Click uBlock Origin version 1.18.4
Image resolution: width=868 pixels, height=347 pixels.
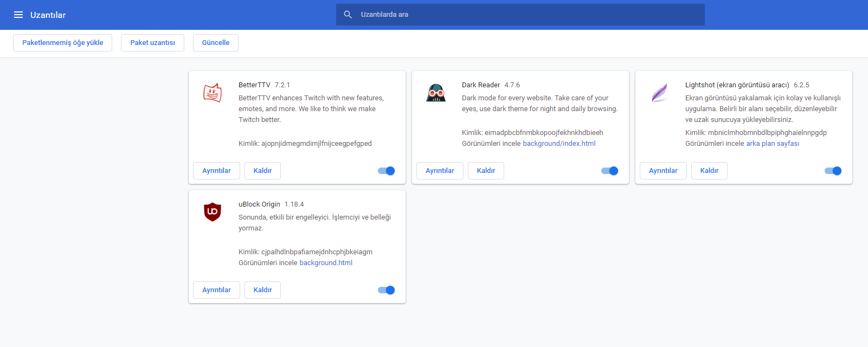(294, 204)
